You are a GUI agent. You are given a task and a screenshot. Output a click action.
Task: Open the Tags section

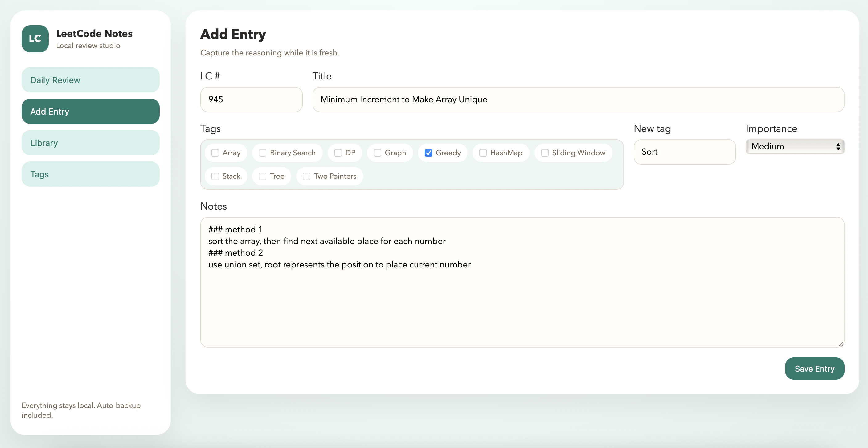coord(90,174)
